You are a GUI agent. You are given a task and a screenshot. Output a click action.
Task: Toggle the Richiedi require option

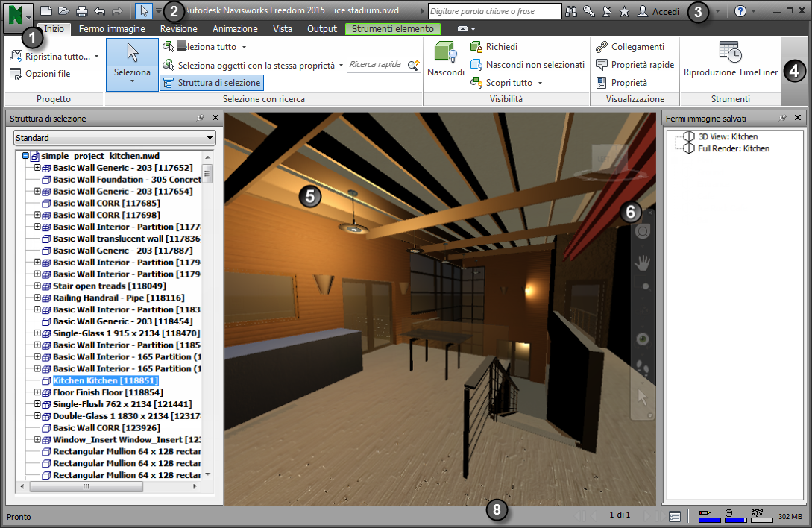click(x=494, y=47)
